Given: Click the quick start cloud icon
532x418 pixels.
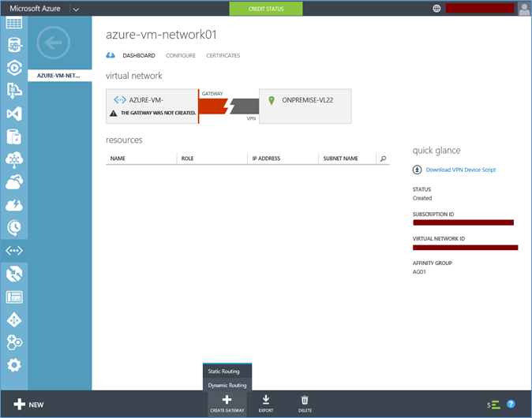Looking at the screenshot, I should [x=111, y=55].
